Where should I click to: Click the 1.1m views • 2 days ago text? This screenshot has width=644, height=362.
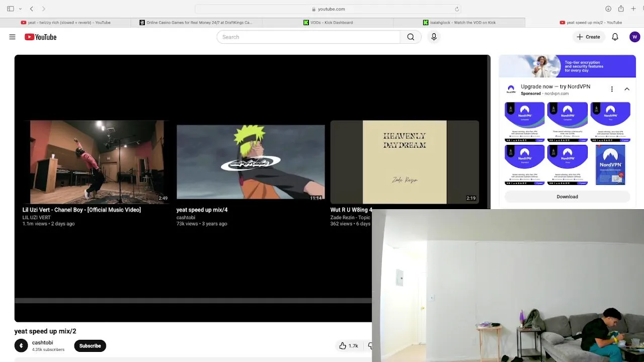tap(48, 224)
